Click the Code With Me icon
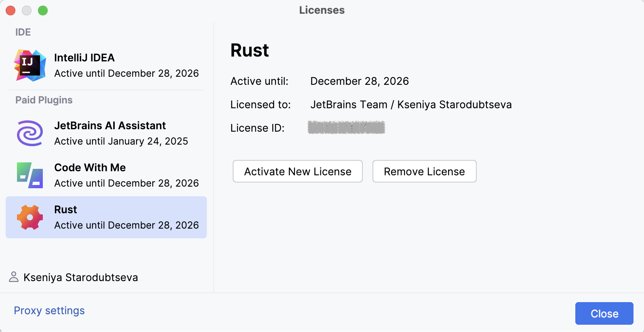This screenshot has width=644, height=332. pyautogui.click(x=29, y=175)
